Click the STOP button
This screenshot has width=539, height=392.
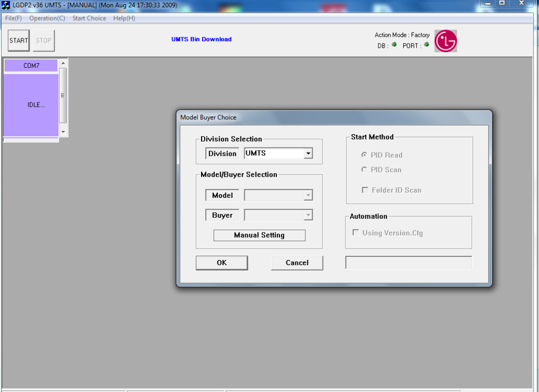pos(44,41)
